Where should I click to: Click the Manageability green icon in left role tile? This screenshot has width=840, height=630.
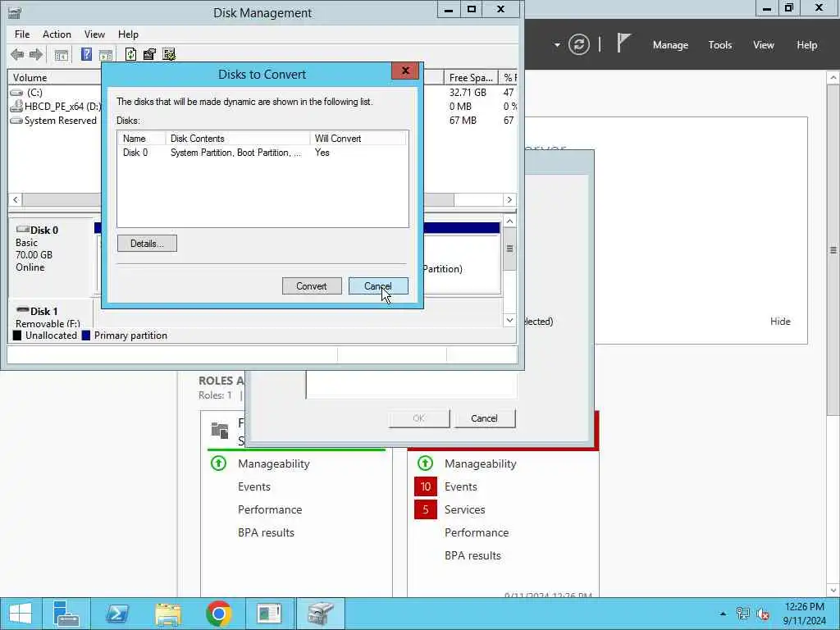(218, 463)
